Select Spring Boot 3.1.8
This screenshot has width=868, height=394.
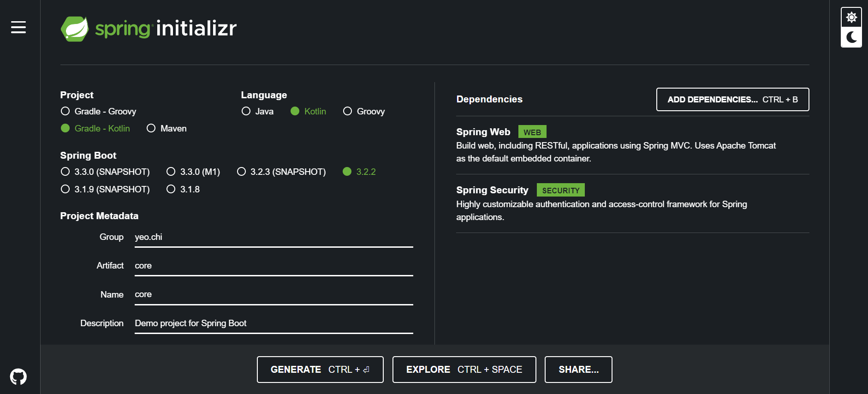(183, 189)
